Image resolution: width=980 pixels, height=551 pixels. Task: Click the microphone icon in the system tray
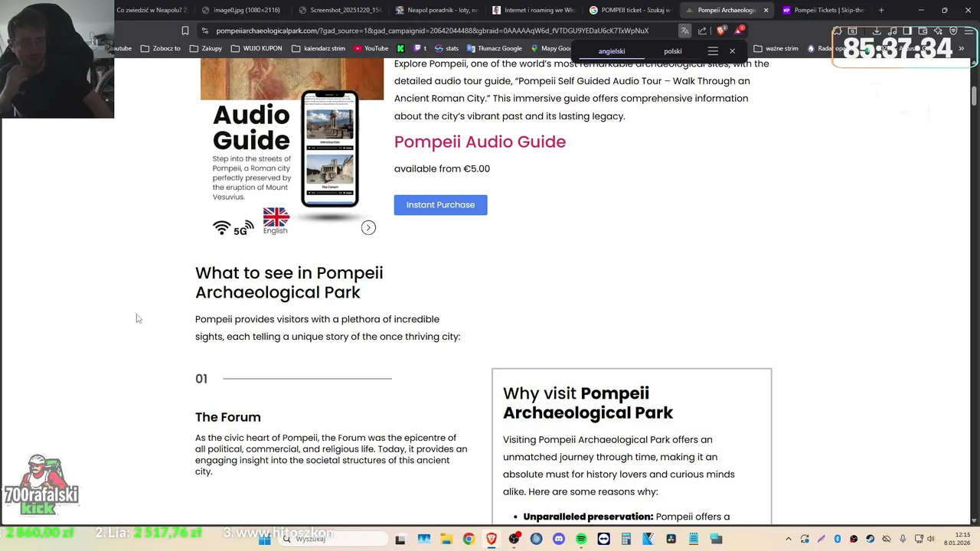pos(903,540)
